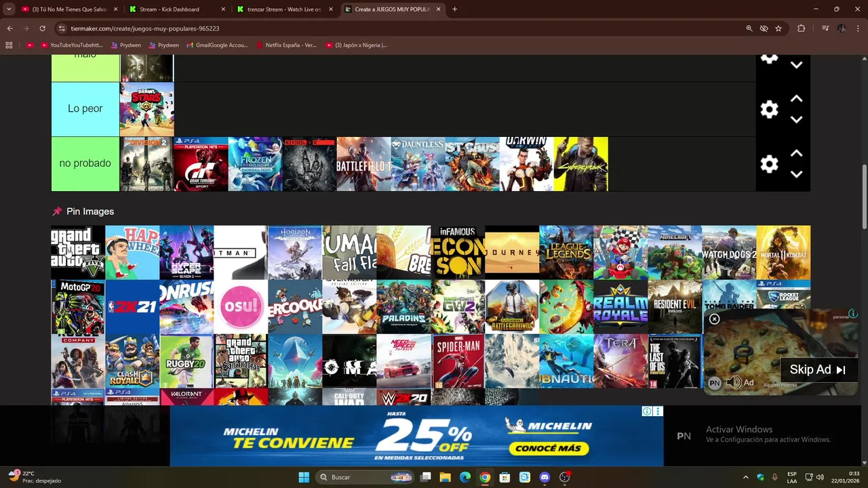Screen dimensions: 868x488
Task: Open the tab search dropdown arrow
Action: (x=9, y=9)
